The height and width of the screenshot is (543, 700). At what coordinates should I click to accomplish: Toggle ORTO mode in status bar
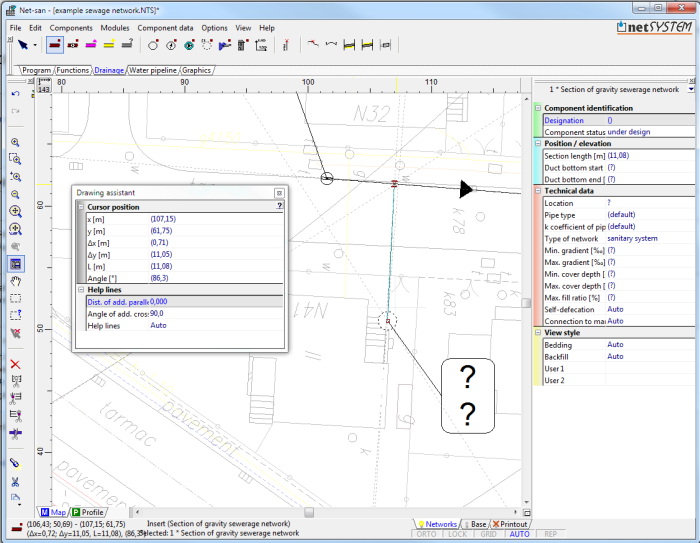tap(426, 534)
